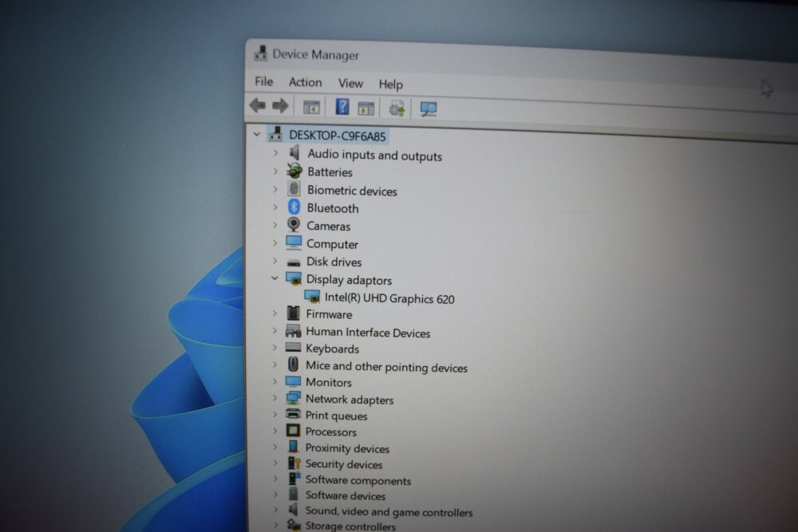Click the Forward arrow toolbar button
The width and height of the screenshot is (798, 532).
[280, 106]
